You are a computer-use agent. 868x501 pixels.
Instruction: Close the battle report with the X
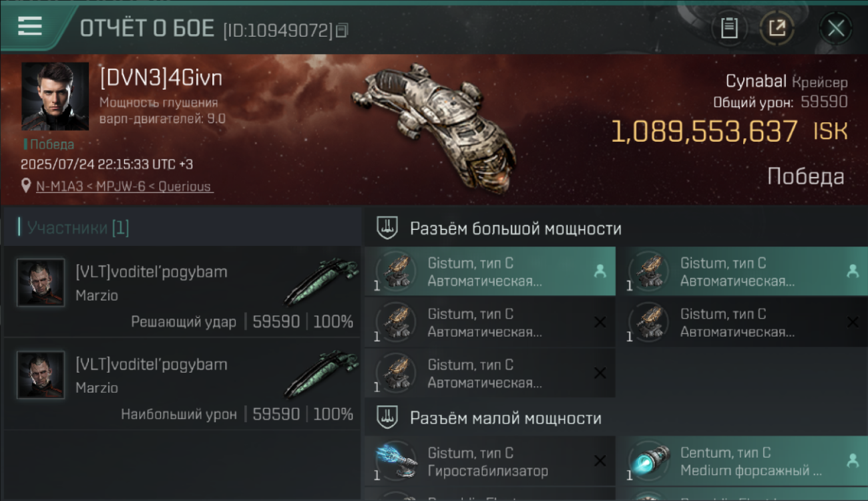point(836,28)
